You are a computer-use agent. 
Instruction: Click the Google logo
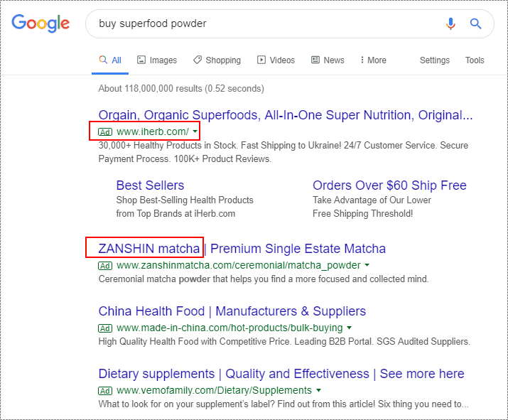coord(40,23)
